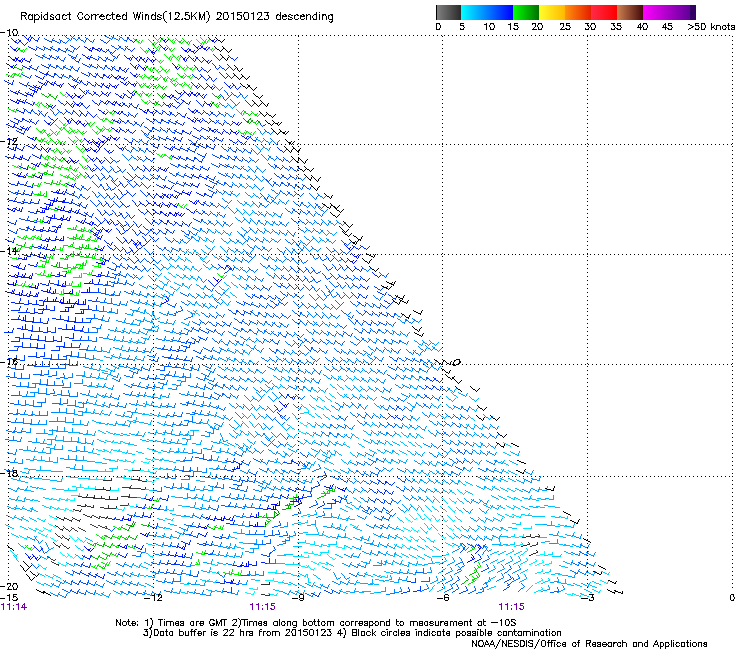Click the "-10" latitude axis label

[x=9, y=33]
